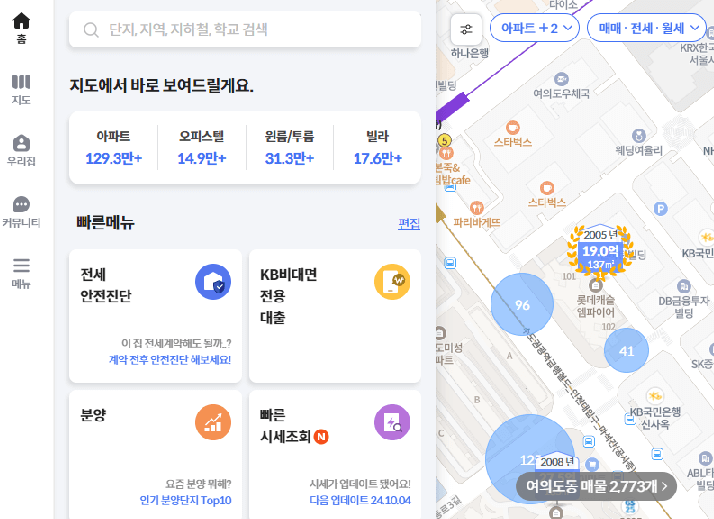Image resolution: width=714 pixels, height=519 pixels.
Task: Open the map filter settings icon
Action: pyautogui.click(x=466, y=30)
